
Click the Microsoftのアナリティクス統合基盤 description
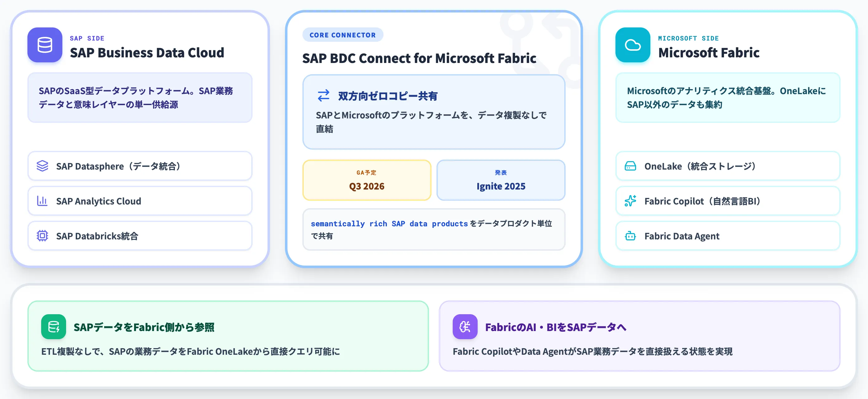pos(726,97)
